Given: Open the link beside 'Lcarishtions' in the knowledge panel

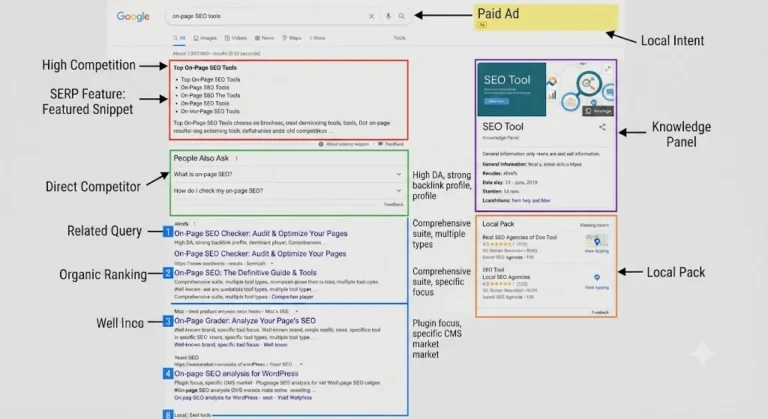Looking at the screenshot, I should pyautogui.click(x=531, y=200).
